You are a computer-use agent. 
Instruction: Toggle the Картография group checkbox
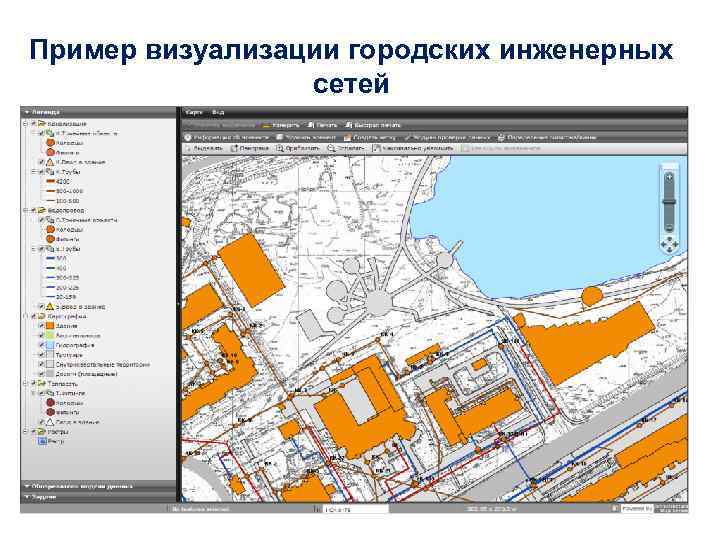34,316
